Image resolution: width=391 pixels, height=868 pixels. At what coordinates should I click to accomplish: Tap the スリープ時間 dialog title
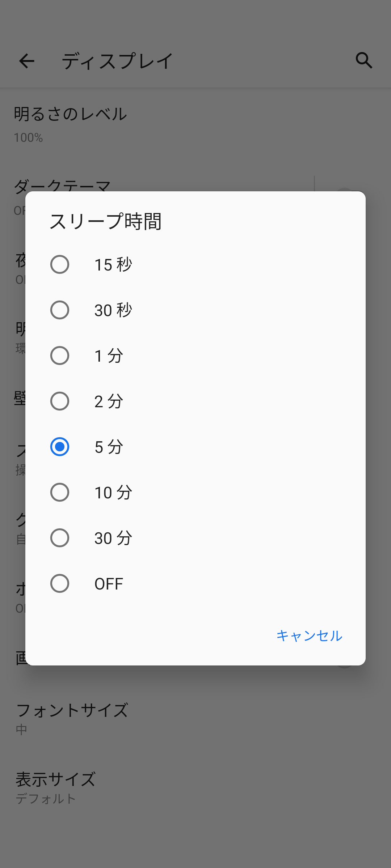click(x=105, y=221)
